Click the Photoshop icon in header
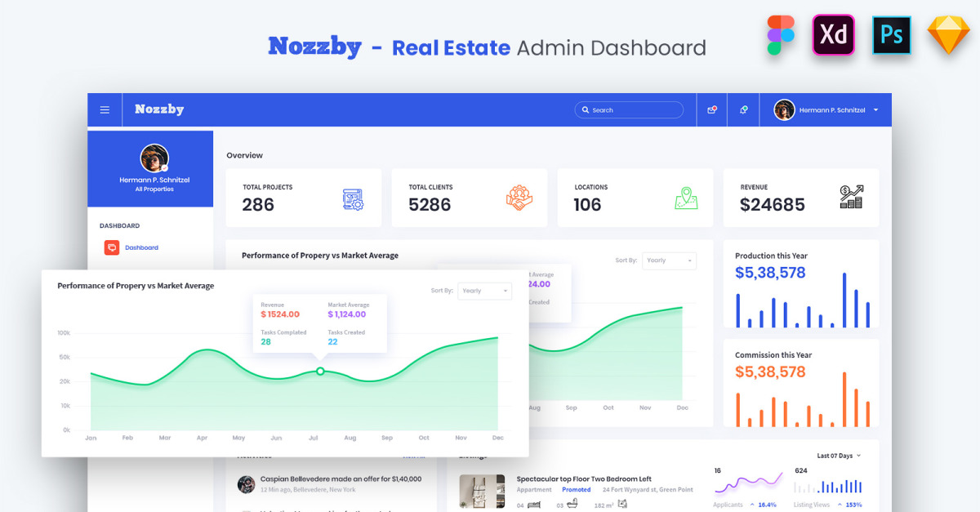 [x=891, y=36]
